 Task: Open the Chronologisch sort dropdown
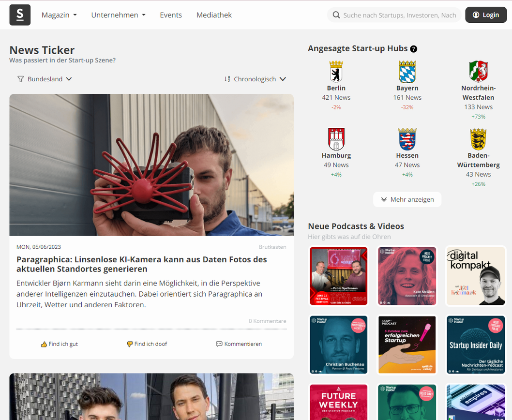point(255,79)
